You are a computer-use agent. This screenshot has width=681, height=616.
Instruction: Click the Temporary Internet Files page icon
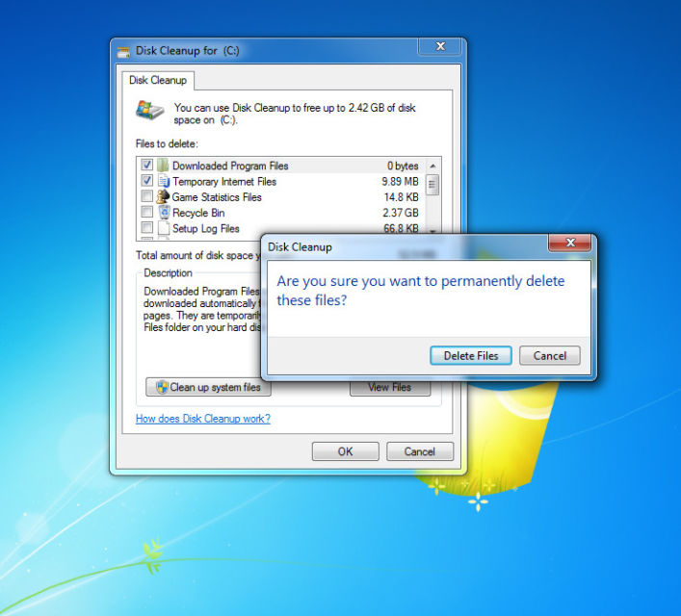point(164,181)
